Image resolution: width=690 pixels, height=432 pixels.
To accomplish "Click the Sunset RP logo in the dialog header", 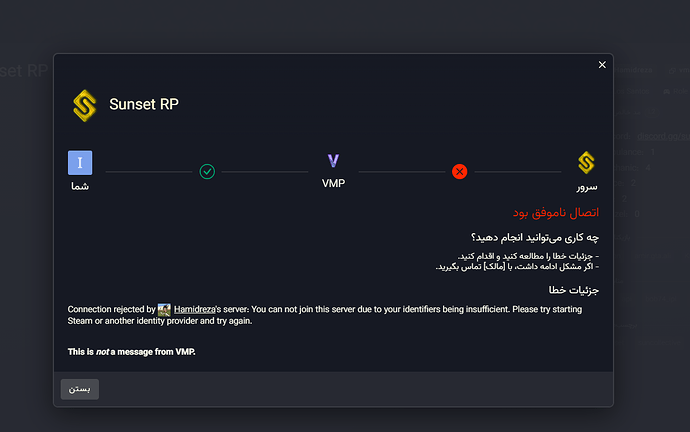I will 85,105.
